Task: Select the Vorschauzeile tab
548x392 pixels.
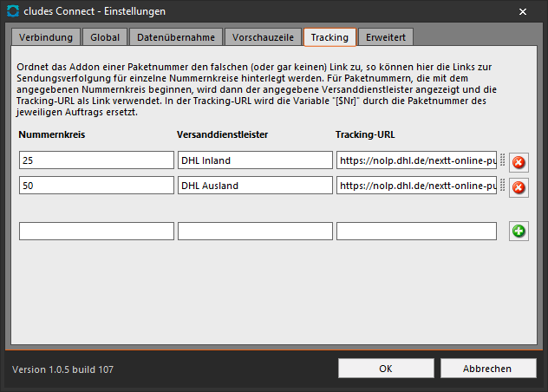Action: pos(263,37)
